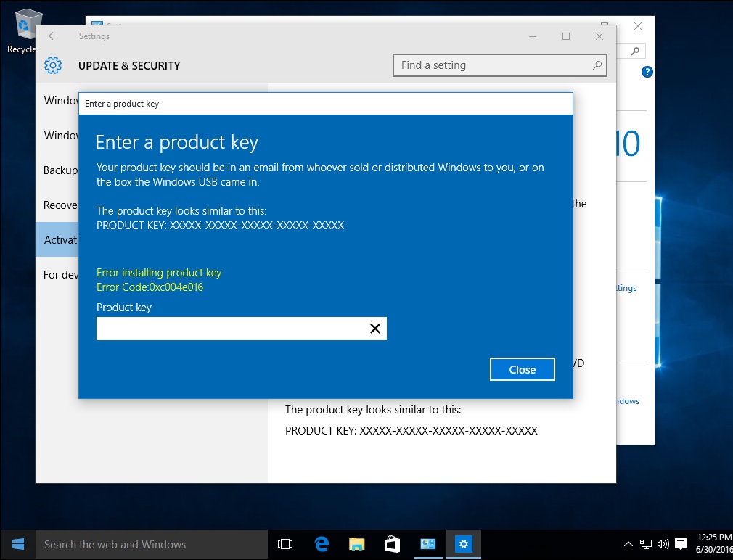Click Search the web and Windows box
Image resolution: width=733 pixels, height=560 pixels.
(x=152, y=545)
